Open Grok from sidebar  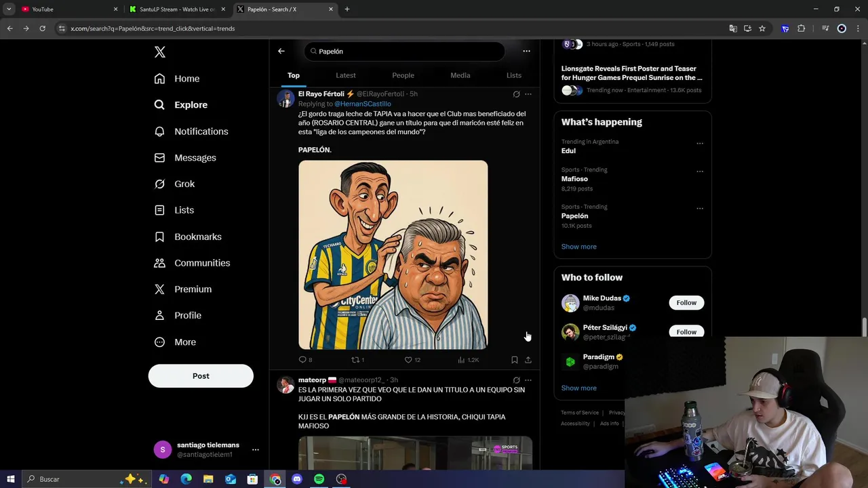(x=174, y=184)
